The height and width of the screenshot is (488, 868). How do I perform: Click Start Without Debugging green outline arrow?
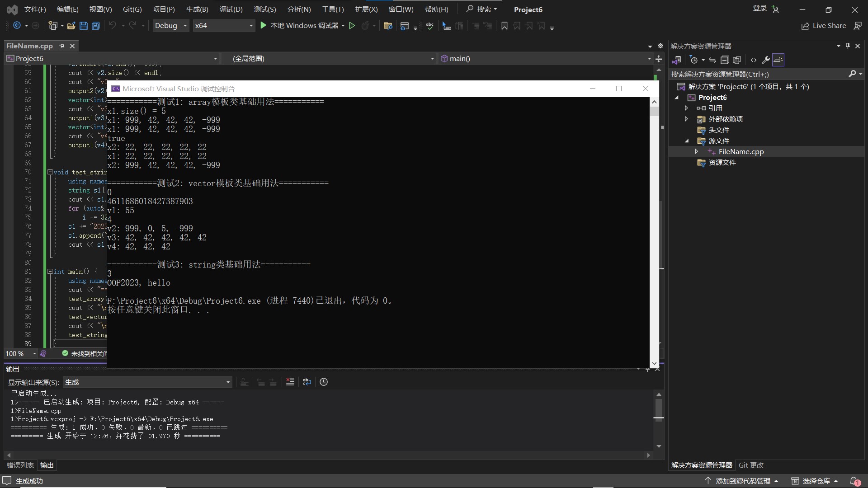(x=352, y=26)
